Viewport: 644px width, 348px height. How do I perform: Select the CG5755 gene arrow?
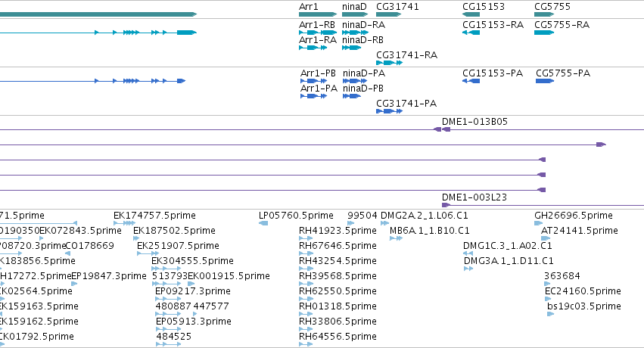point(544,14)
